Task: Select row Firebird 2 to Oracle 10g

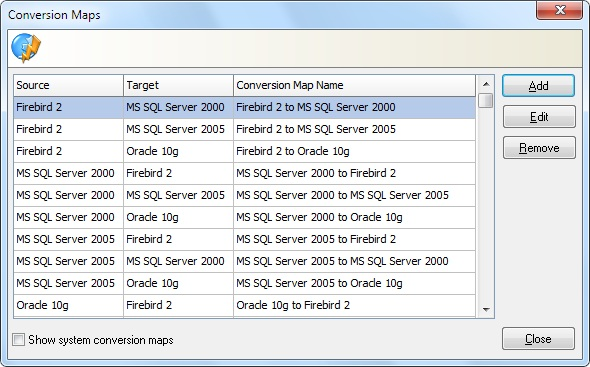Action: click(245, 151)
